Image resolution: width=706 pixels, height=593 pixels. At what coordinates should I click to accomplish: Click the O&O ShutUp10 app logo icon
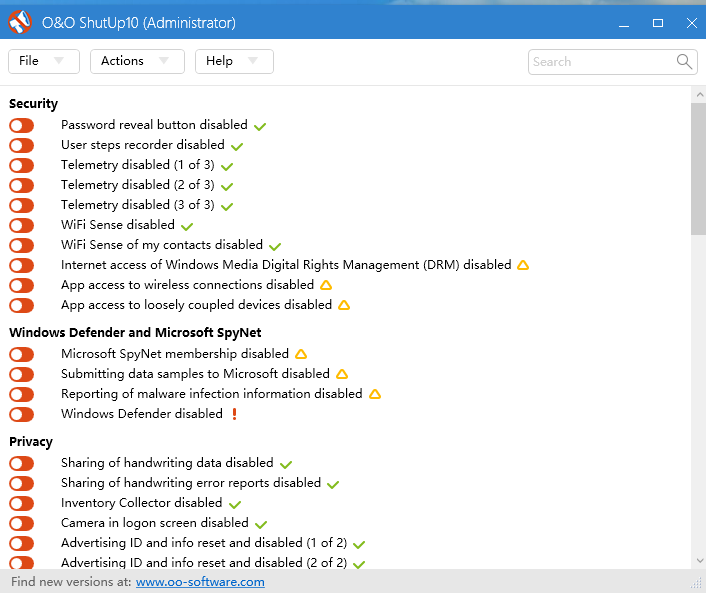coord(20,22)
